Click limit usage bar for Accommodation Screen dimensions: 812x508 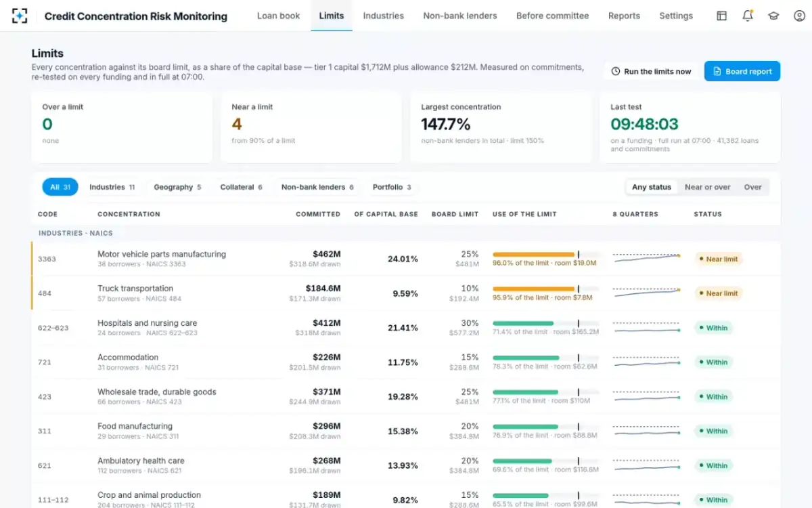pos(546,358)
